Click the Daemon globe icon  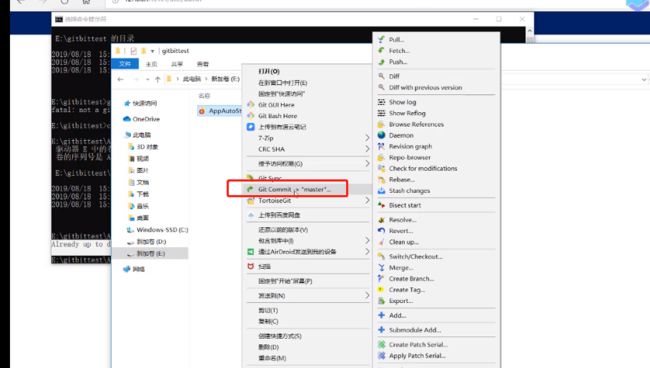pyautogui.click(x=381, y=135)
